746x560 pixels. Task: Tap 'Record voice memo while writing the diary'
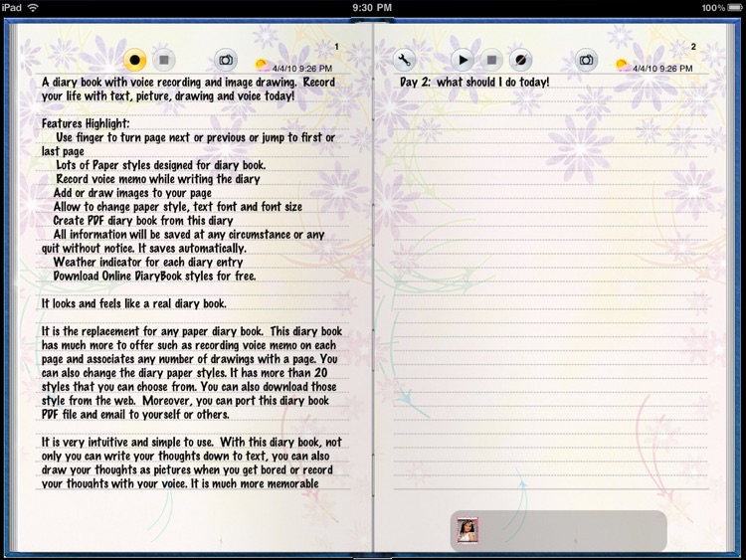[158, 179]
